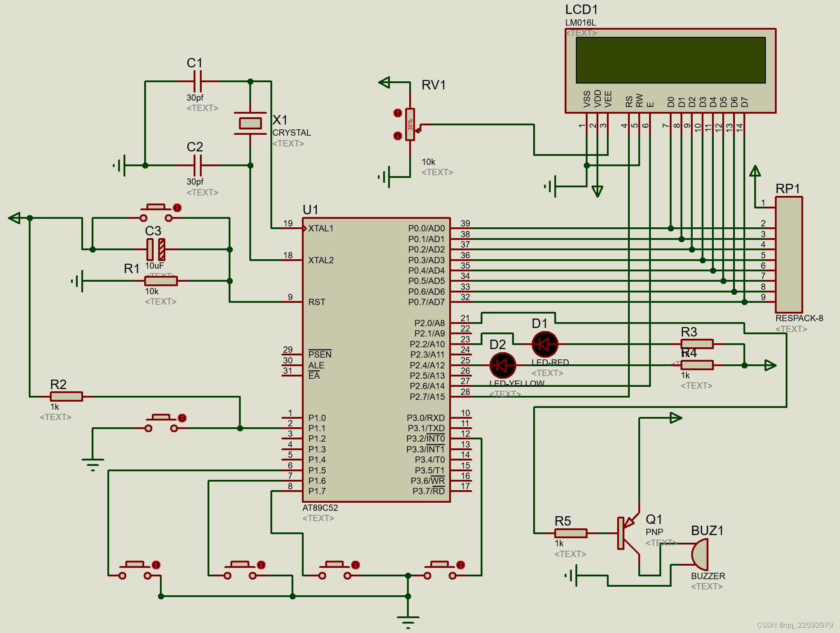Click the 'VEE' pin label on the LCD
Screen dimensions: 840x633
[608, 99]
